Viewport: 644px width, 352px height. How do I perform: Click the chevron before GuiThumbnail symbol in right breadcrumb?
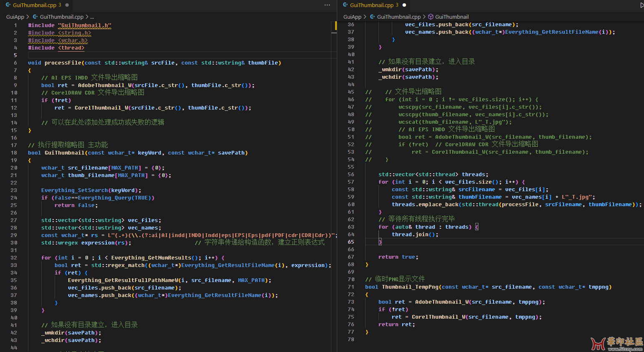[x=424, y=17]
